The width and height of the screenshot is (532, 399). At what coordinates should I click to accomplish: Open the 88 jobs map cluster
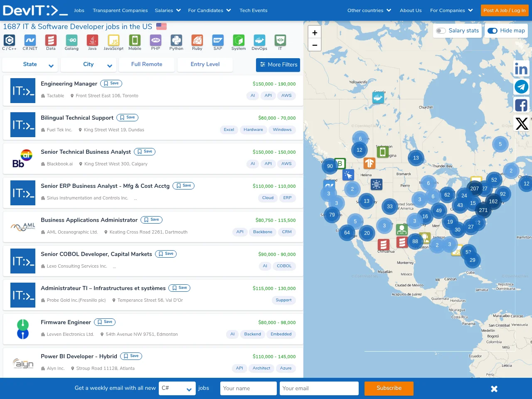(x=415, y=241)
